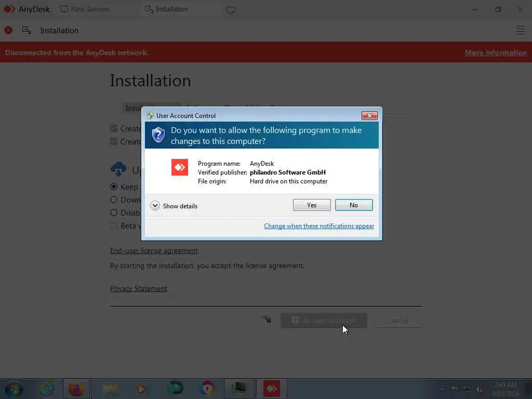Open the AnyDesk hamburger menu
The image size is (532, 399).
[x=521, y=30]
